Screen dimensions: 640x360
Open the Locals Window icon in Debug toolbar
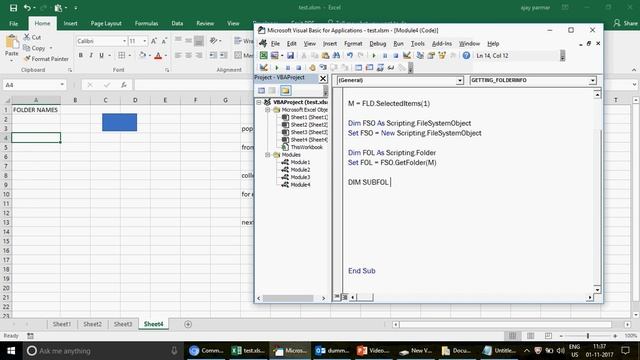[358, 68]
